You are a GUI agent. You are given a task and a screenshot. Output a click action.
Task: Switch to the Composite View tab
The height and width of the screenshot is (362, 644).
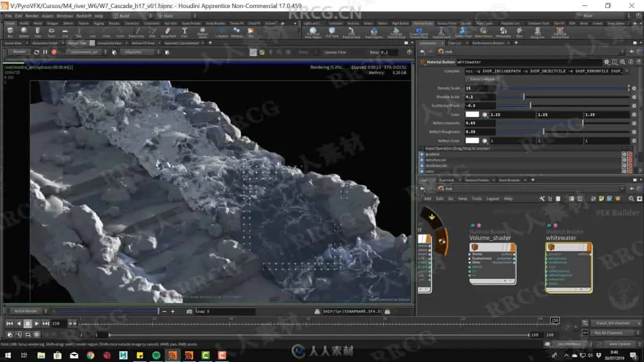pos(109,43)
